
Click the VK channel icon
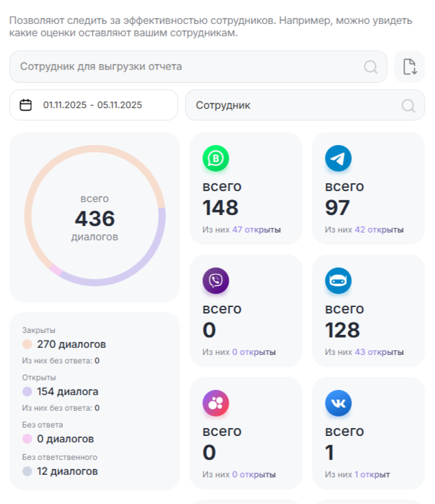point(338,404)
